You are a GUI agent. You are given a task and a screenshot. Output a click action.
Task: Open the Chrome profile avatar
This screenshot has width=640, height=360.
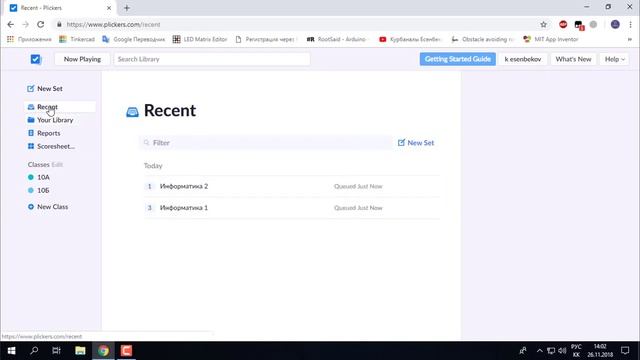[x=615, y=24]
